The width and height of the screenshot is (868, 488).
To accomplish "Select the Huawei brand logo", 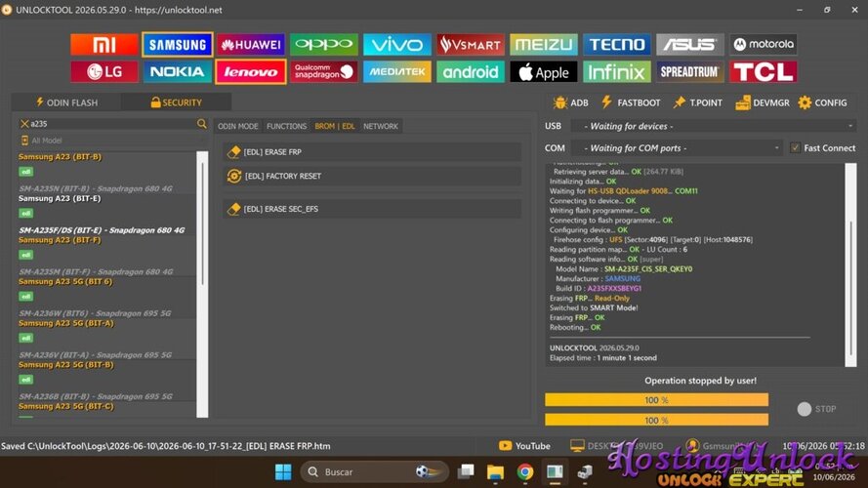I will (251, 45).
